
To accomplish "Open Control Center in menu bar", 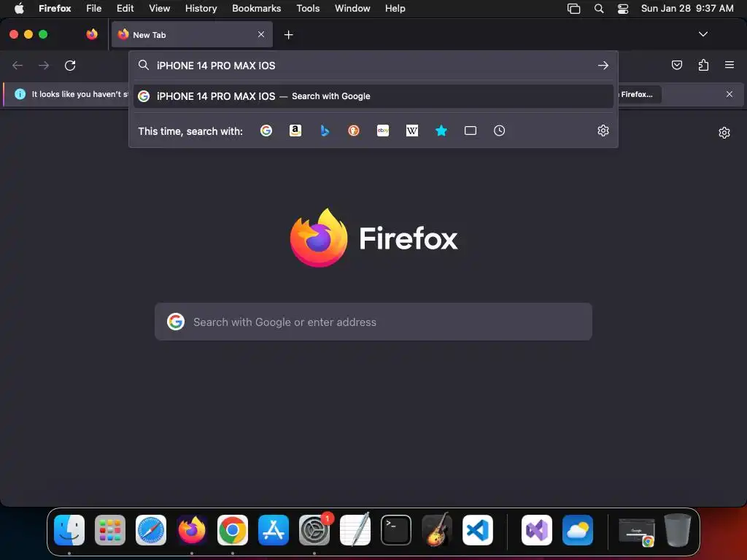I will click(623, 9).
